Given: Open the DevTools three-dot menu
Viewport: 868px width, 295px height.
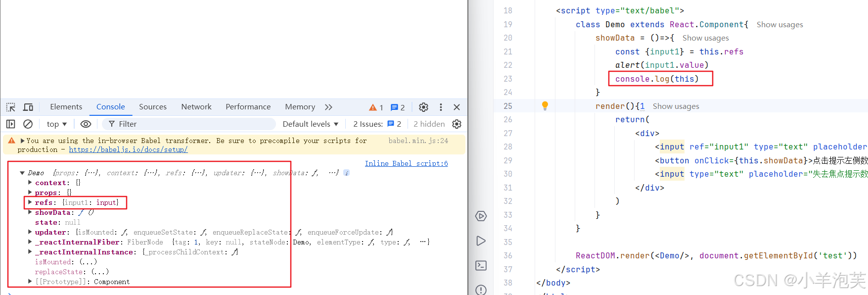Looking at the screenshot, I should tap(441, 107).
